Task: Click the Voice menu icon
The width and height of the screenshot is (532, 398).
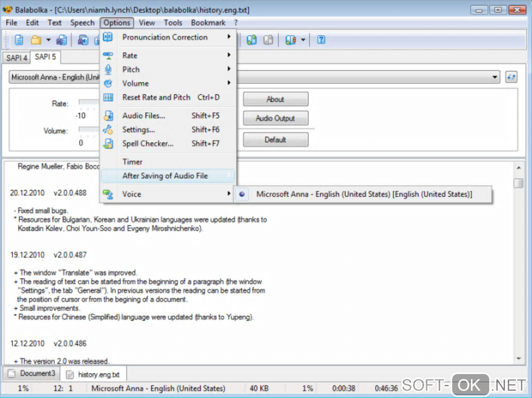Action: 108,194
